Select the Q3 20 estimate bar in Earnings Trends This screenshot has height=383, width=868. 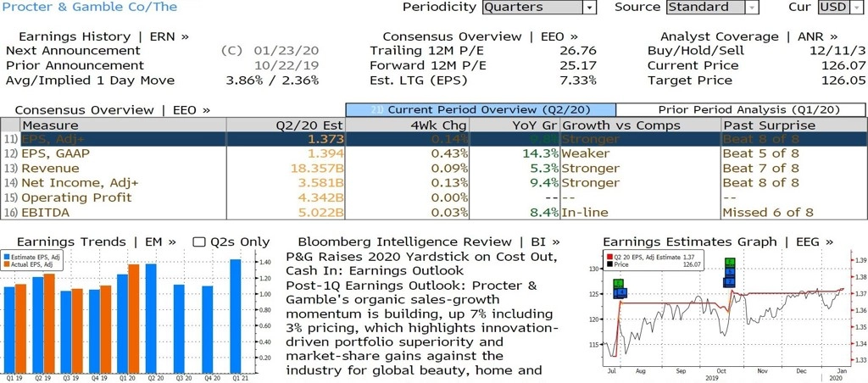coord(179,328)
